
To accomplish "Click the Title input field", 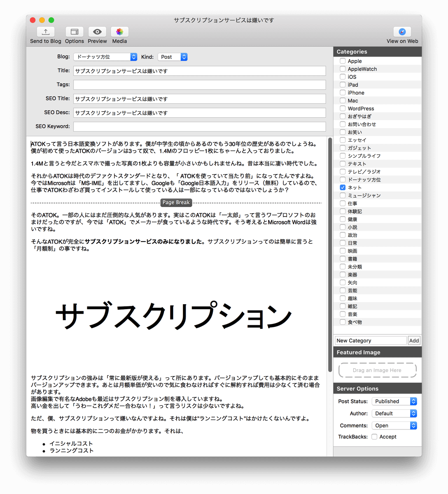I will [x=200, y=71].
